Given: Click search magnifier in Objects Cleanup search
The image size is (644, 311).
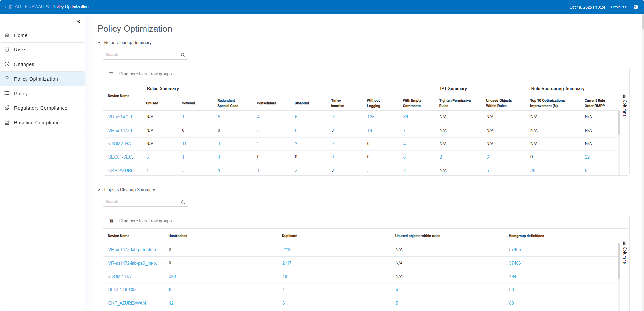Looking at the screenshot, I should coord(183,202).
